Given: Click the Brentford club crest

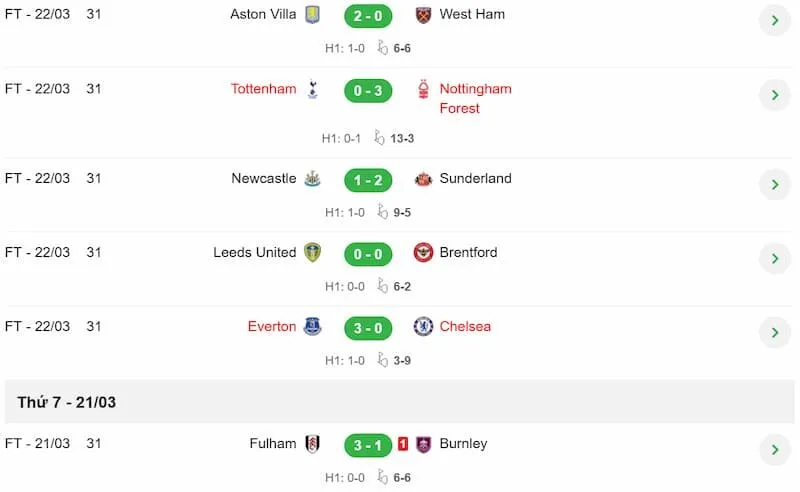Looking at the screenshot, I should 424,253.
